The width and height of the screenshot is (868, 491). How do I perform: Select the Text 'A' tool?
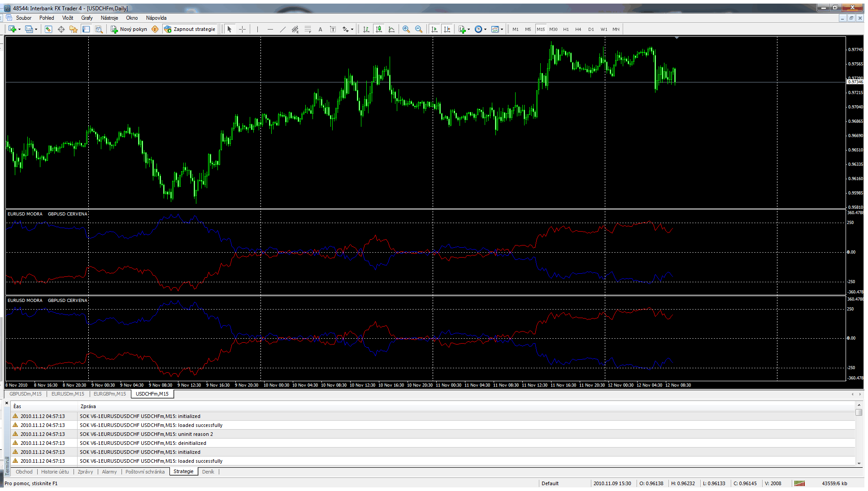coord(320,29)
